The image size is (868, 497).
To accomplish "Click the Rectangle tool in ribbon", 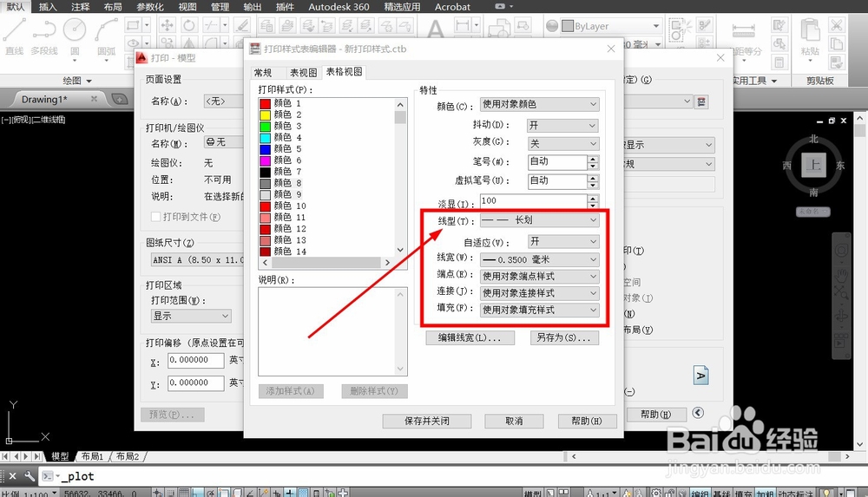I will (x=133, y=25).
